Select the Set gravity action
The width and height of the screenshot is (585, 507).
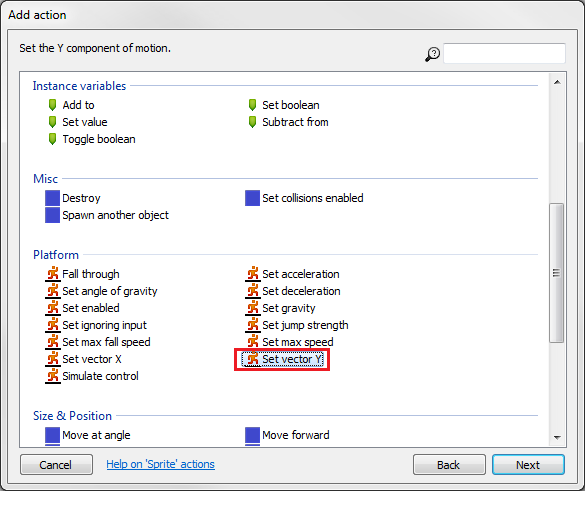coord(280,308)
